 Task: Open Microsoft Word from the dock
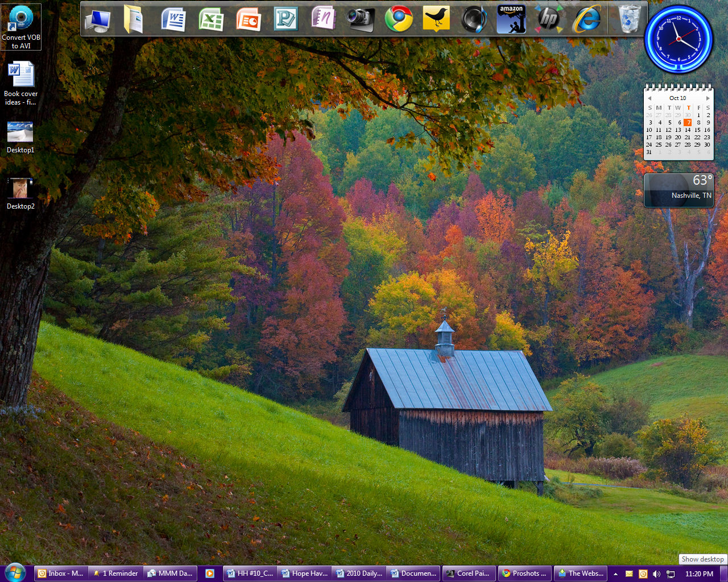coord(173,19)
